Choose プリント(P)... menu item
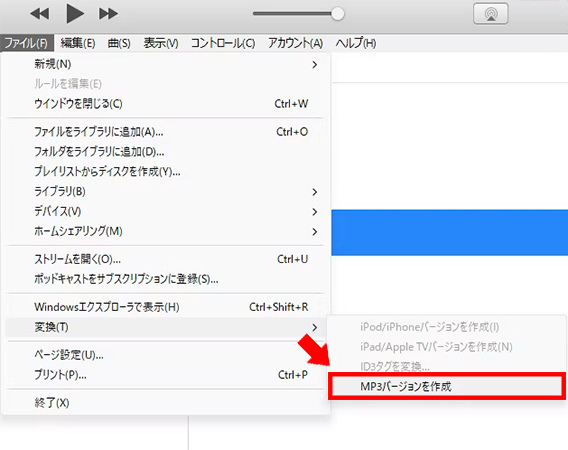 (x=166, y=375)
